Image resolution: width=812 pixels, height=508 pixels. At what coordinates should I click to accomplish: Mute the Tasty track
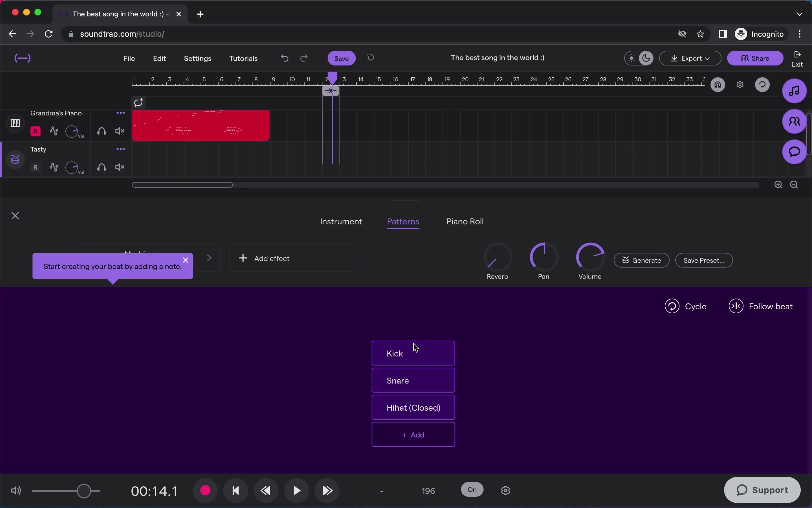(x=120, y=167)
